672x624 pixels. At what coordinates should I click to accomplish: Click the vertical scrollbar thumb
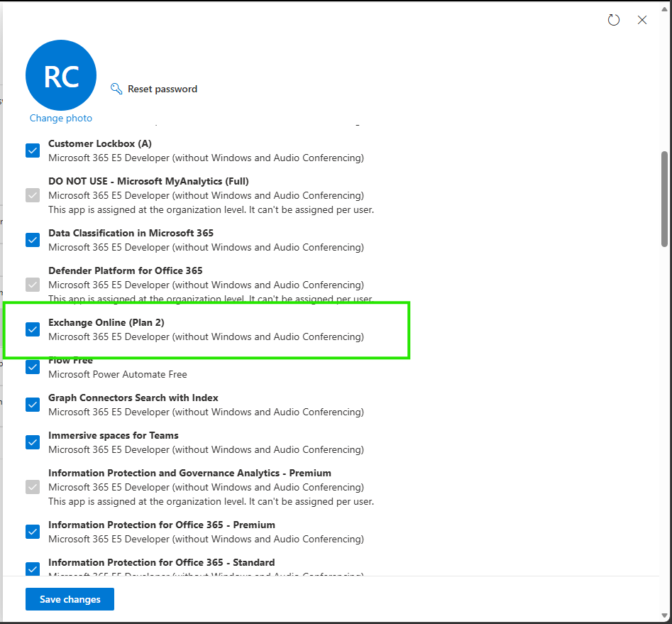664,199
